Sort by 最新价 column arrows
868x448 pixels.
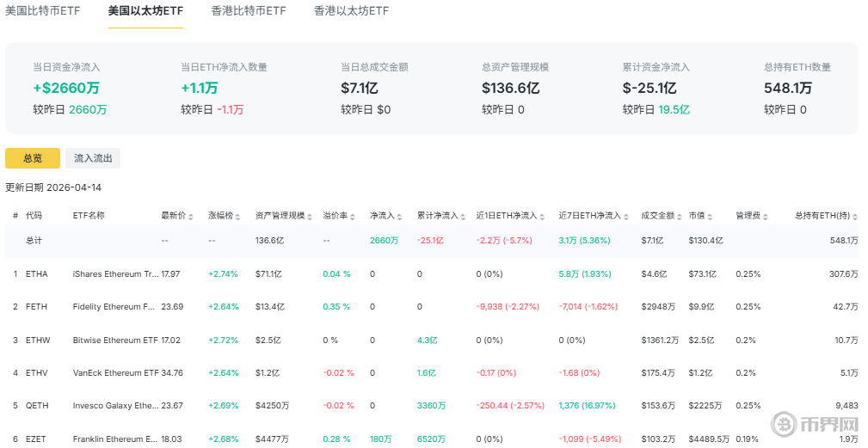(x=191, y=216)
